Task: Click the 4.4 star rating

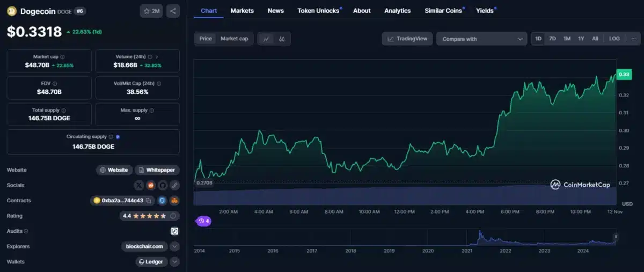Action: (144, 216)
